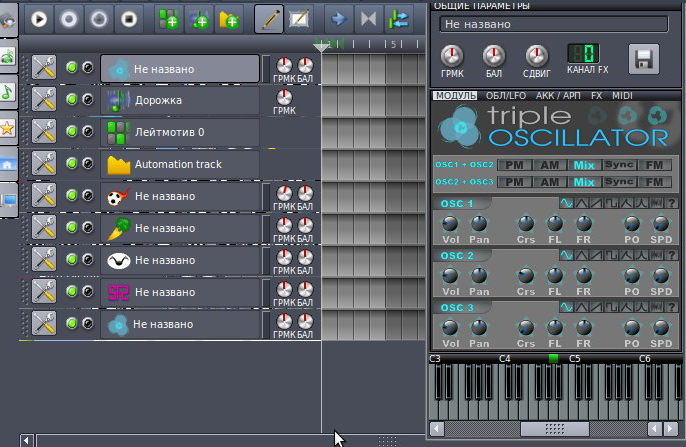This screenshot has height=447, width=686.
Task: Select the Лейтмотив 0 track button
Action: (180, 132)
